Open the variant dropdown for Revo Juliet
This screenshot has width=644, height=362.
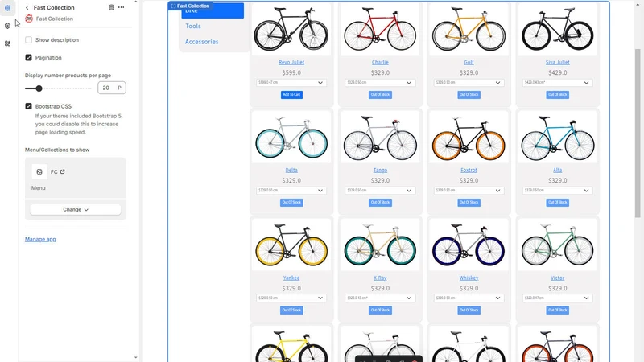pyautogui.click(x=291, y=83)
